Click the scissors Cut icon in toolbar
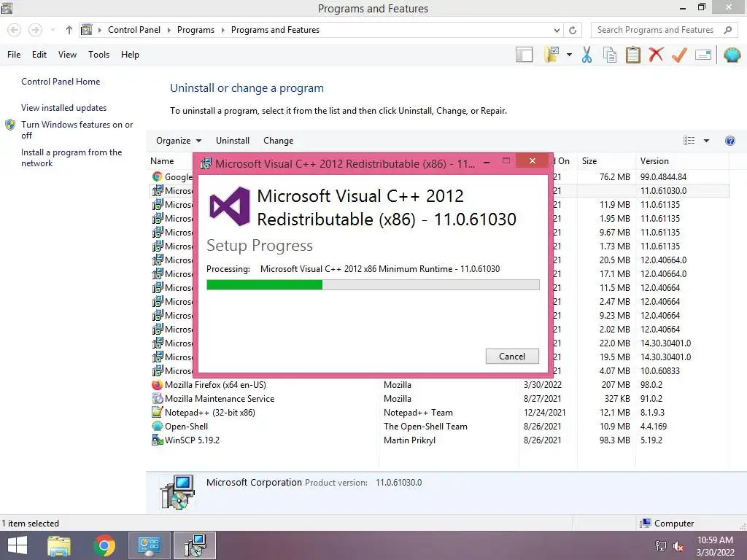This screenshot has width=747, height=560. [x=587, y=55]
